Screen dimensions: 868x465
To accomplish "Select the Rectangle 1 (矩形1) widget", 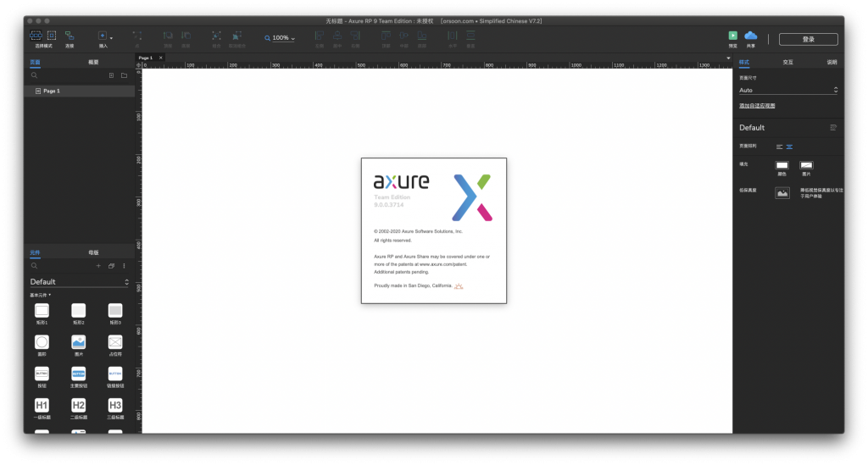I will [42, 313].
